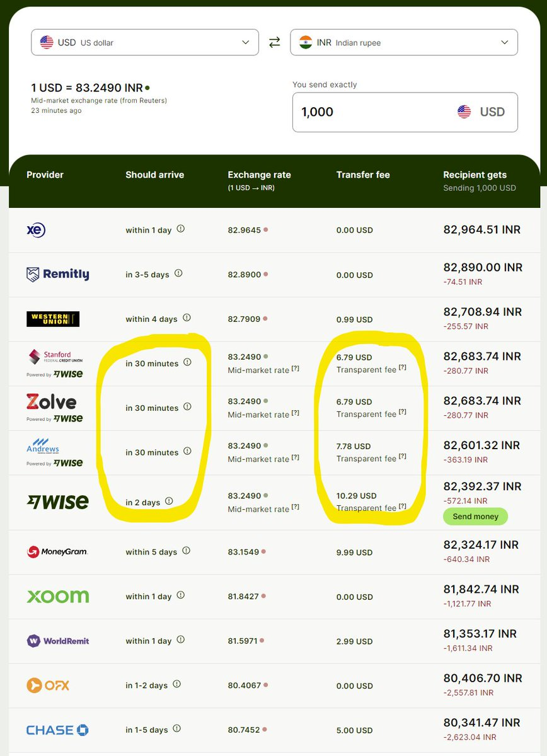Click the MoneyGram provider logo

(x=57, y=552)
